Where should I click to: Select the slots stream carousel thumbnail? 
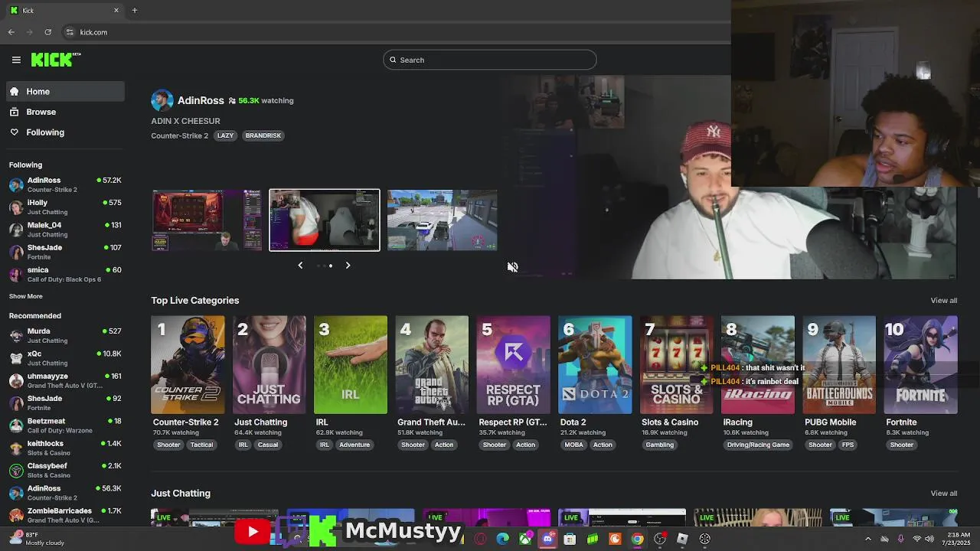pos(207,220)
